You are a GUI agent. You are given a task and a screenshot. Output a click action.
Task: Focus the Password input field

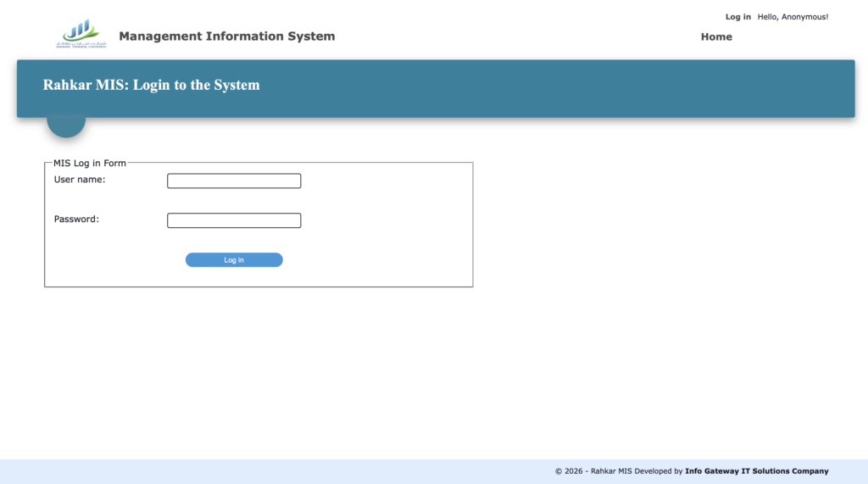[x=234, y=220]
